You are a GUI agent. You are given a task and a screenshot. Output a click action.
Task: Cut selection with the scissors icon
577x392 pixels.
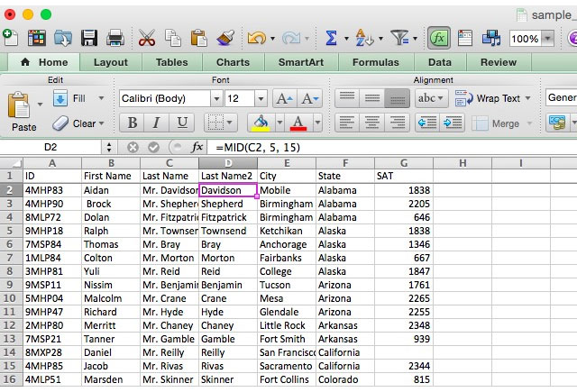(146, 38)
